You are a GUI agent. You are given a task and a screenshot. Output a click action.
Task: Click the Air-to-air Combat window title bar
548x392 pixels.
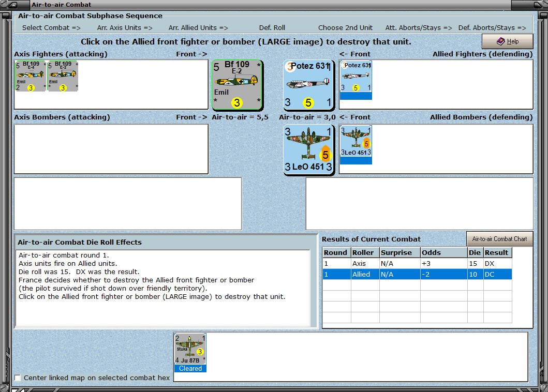pos(271,5)
